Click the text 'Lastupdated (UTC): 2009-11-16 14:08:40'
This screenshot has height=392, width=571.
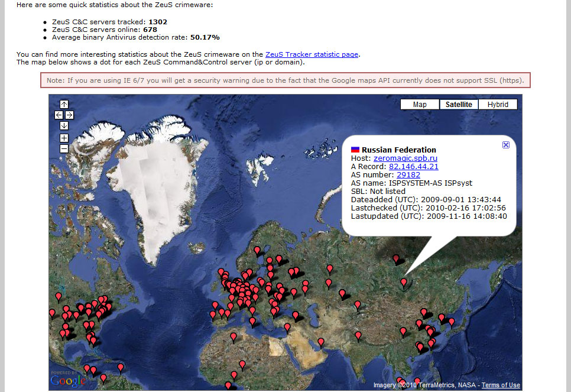coord(429,216)
